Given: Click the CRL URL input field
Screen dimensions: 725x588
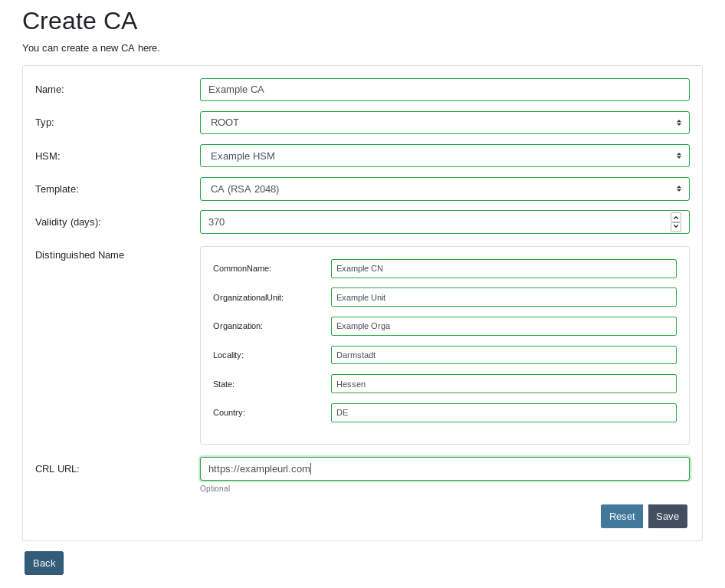Looking at the screenshot, I should (x=445, y=468).
